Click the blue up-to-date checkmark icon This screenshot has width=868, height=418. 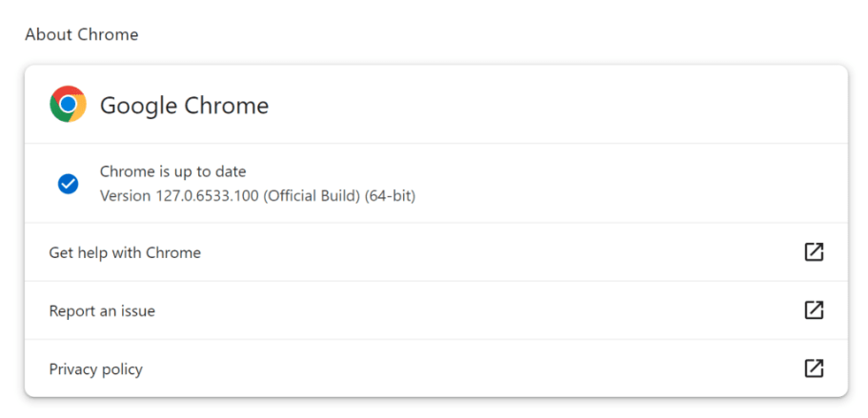click(68, 184)
